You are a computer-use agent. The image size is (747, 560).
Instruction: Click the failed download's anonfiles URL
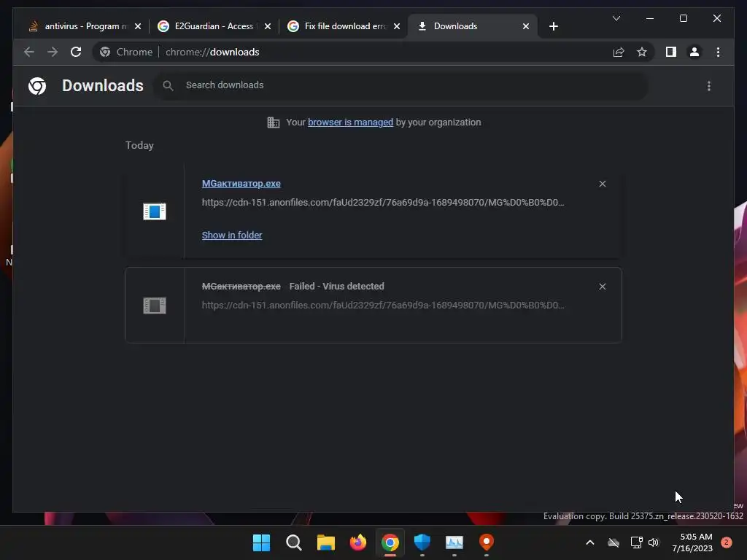click(382, 306)
